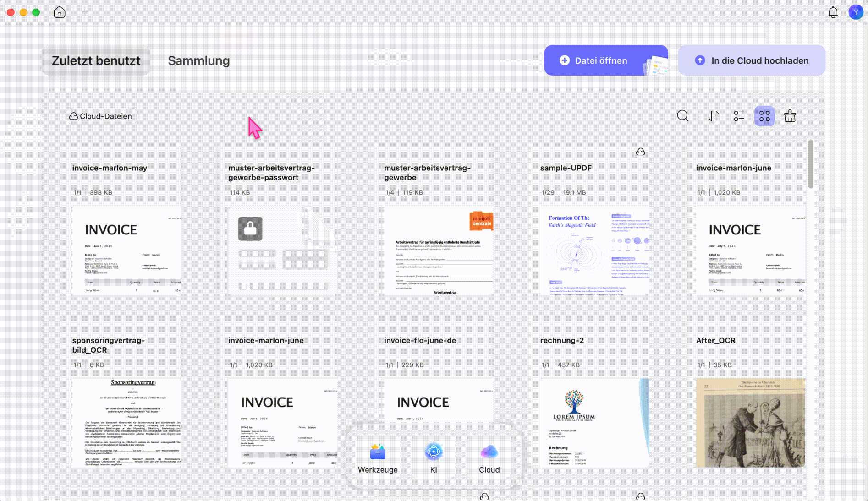The width and height of the screenshot is (868, 501).
Task: Click the vertical scrollbar handle
Action: 811,164
